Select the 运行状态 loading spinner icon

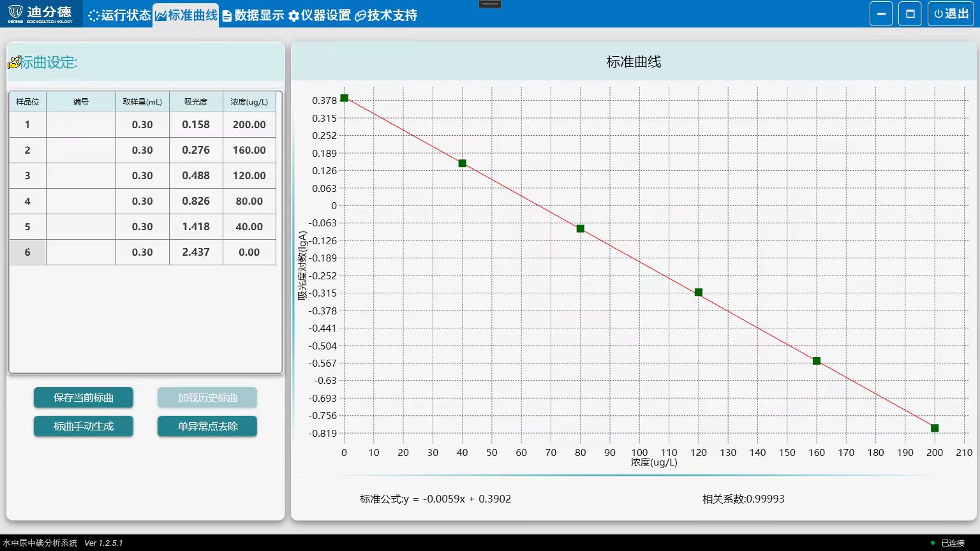(x=94, y=14)
